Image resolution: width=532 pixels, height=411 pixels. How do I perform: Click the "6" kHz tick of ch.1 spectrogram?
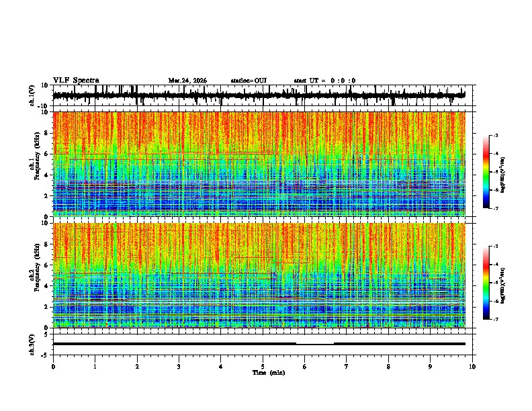(46, 154)
